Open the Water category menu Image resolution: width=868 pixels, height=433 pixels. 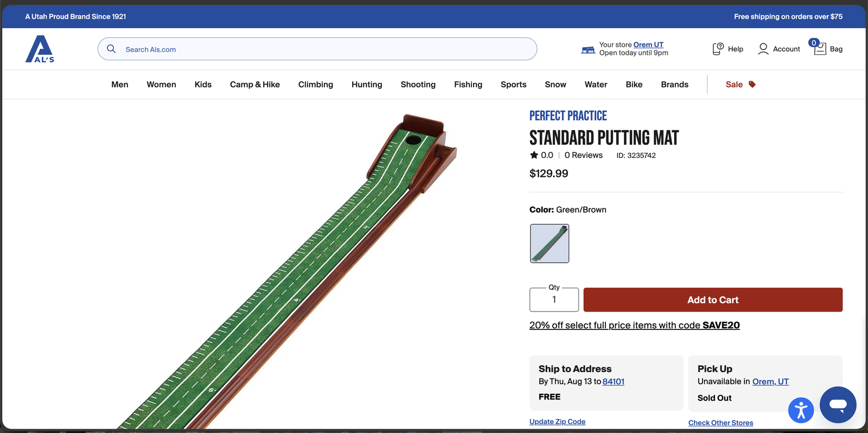click(596, 84)
